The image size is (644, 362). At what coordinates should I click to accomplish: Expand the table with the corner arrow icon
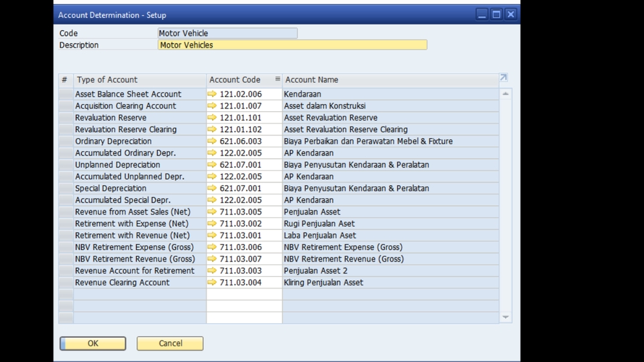504,78
